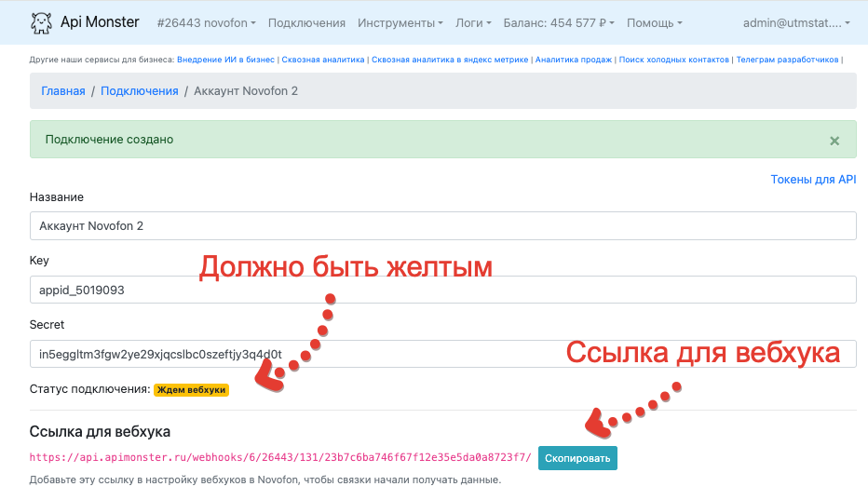Click the 'Статус подключения:' label

[x=89, y=389]
